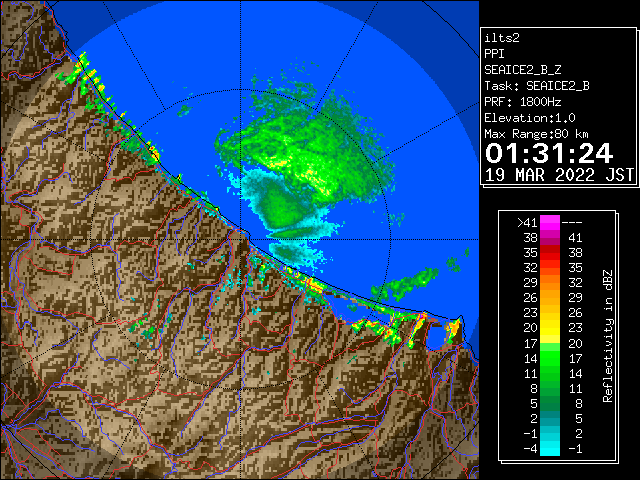The height and width of the screenshot is (480, 640).
Task: Pick the cyan swatch for -4 to -1 dBZ
Action: (550, 449)
